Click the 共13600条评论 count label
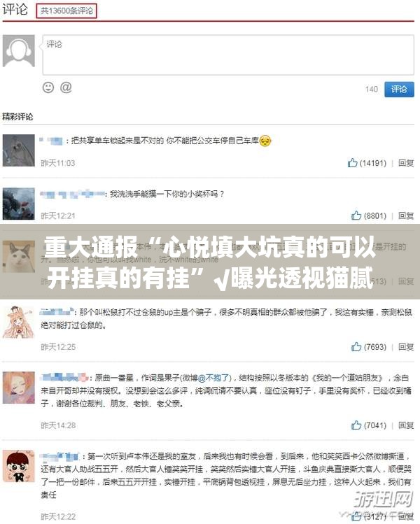Image resolution: width=420 pixels, height=524 pixels. 66,10
